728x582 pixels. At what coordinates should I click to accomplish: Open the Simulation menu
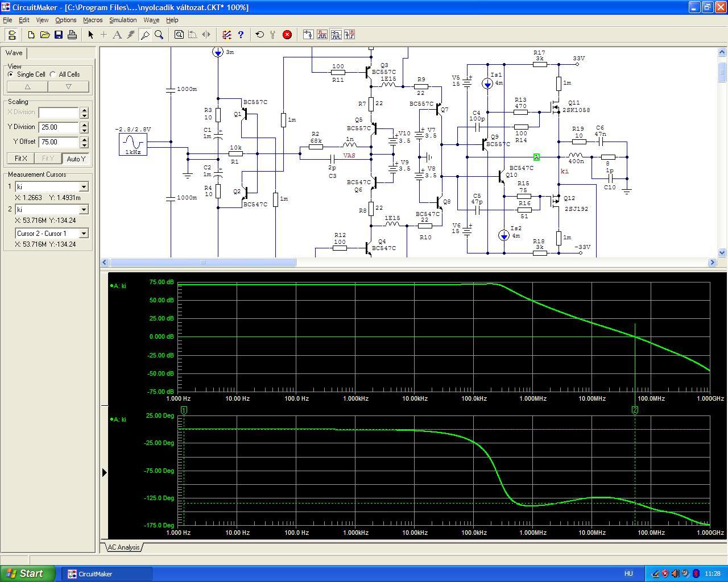123,20
